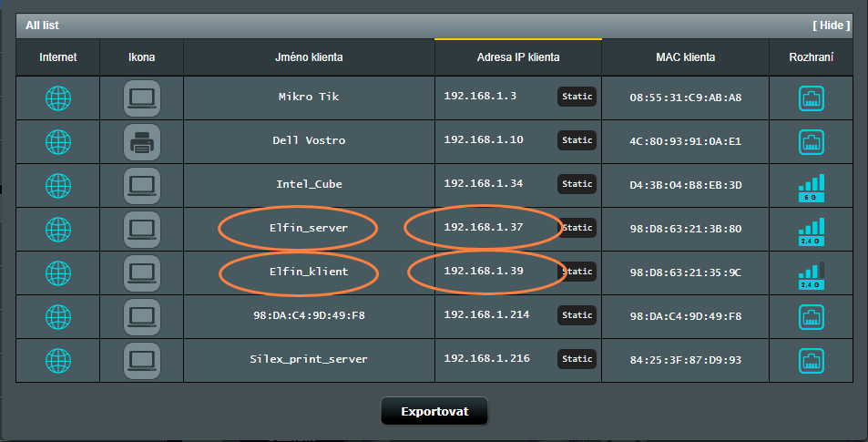
Task: Hide the All list panel
Action: [x=831, y=26]
